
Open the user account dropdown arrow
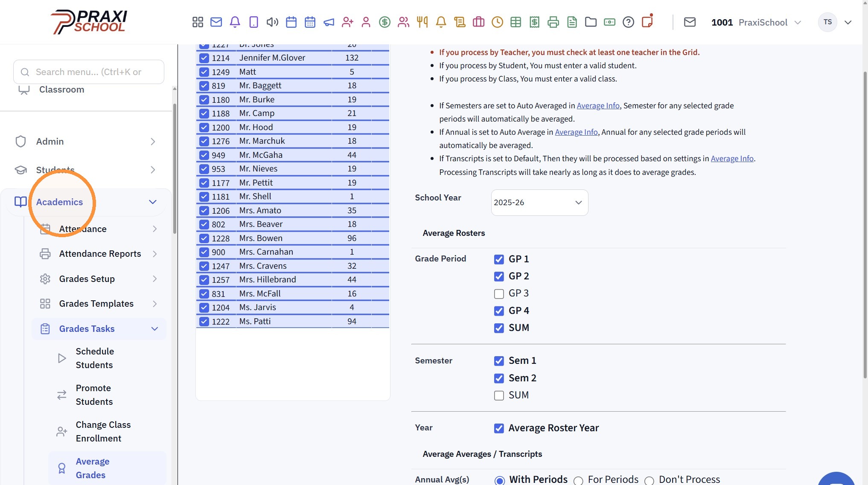pos(848,22)
